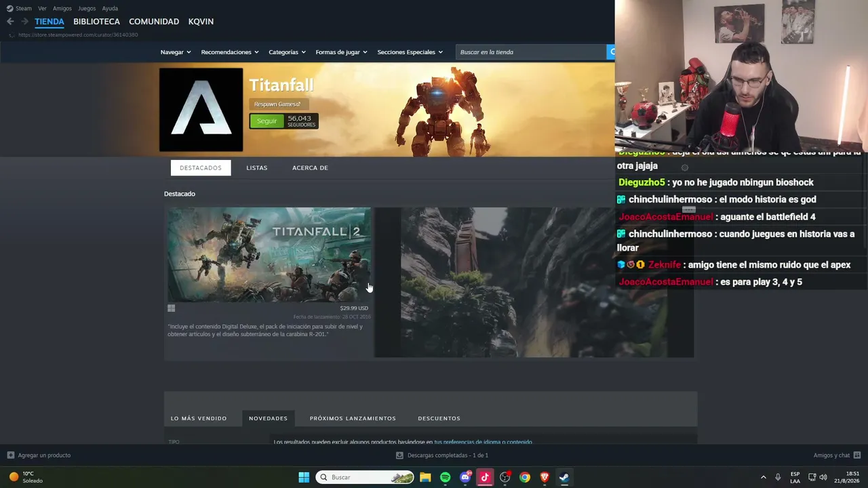
Task: Open the Juegos menu
Action: point(87,8)
